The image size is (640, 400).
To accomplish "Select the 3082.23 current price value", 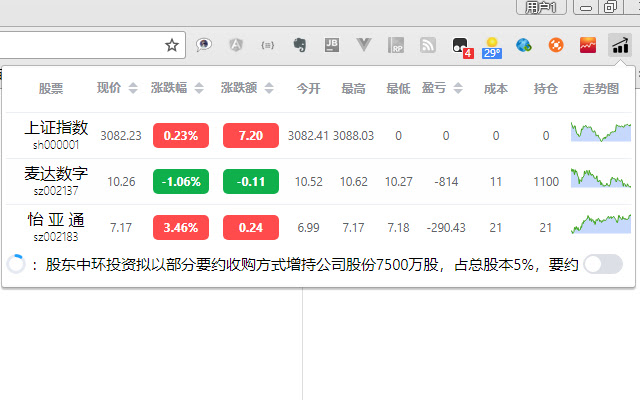I will pyautogui.click(x=121, y=136).
